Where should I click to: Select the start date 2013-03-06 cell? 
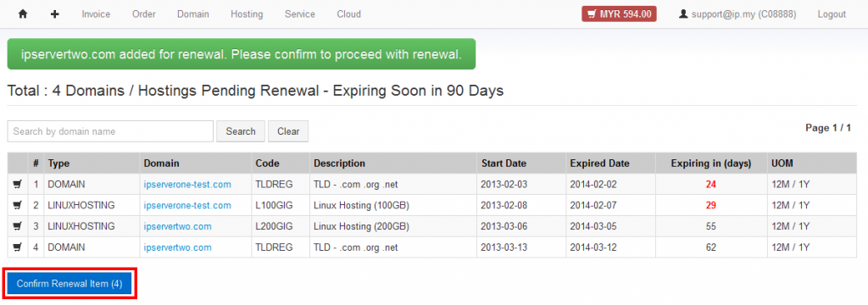[x=521, y=226]
